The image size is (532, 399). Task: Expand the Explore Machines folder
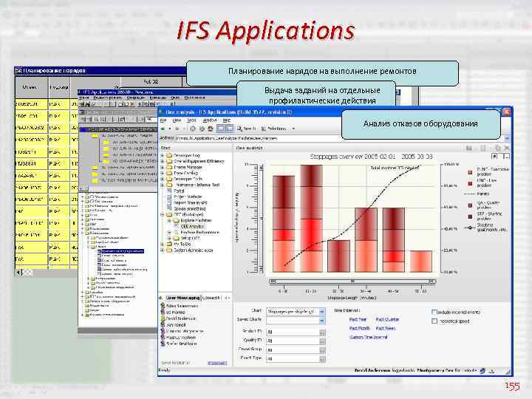pyautogui.click(x=169, y=220)
